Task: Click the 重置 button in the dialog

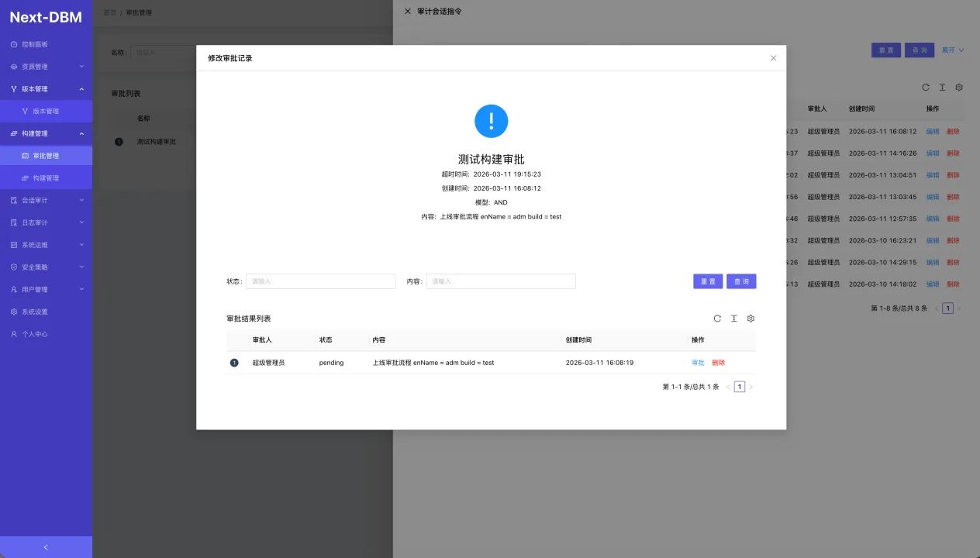Action: click(x=708, y=281)
